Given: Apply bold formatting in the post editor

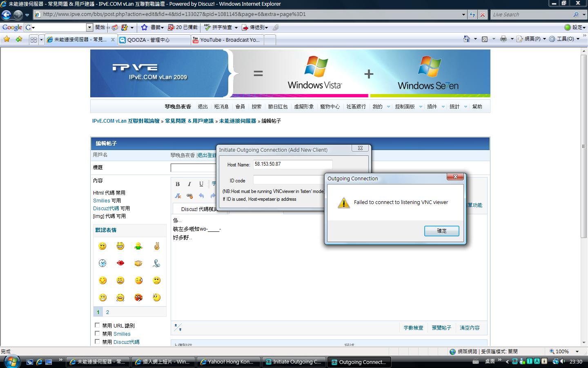Looking at the screenshot, I should pos(178,184).
